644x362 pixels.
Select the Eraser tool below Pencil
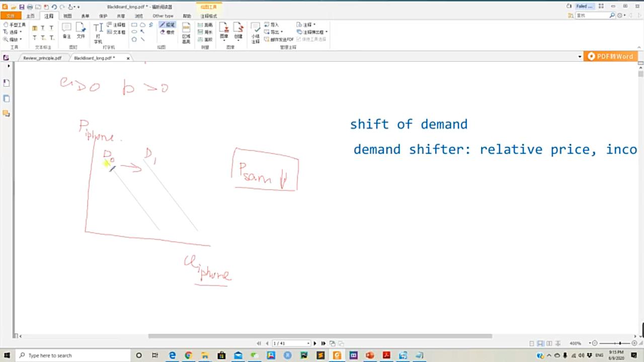[167, 32]
